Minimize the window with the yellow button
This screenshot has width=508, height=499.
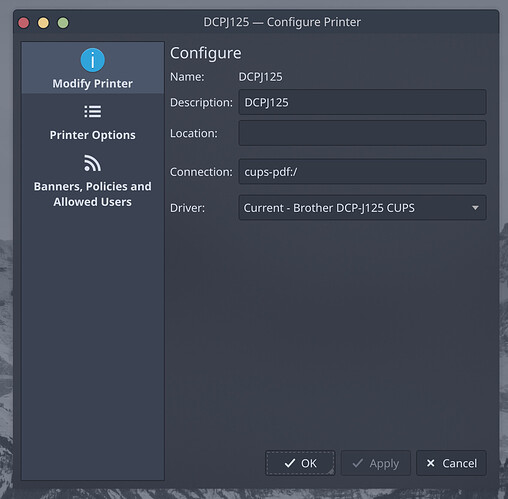(x=43, y=23)
